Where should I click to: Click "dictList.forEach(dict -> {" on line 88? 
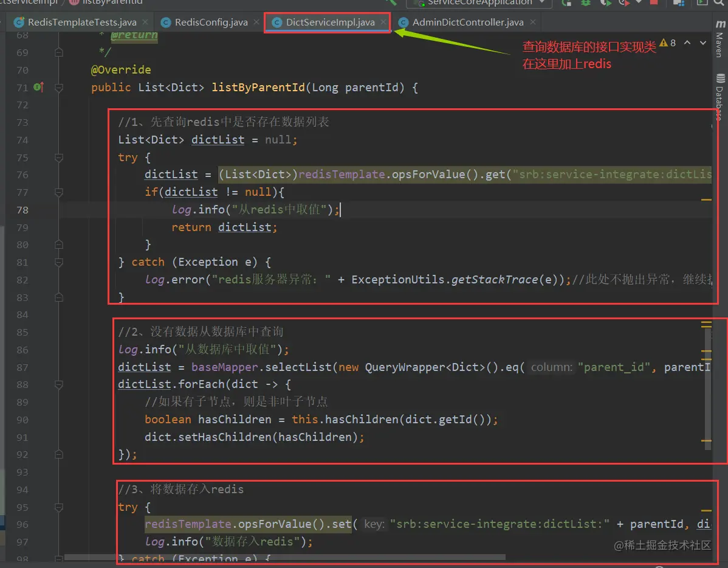[x=204, y=384]
